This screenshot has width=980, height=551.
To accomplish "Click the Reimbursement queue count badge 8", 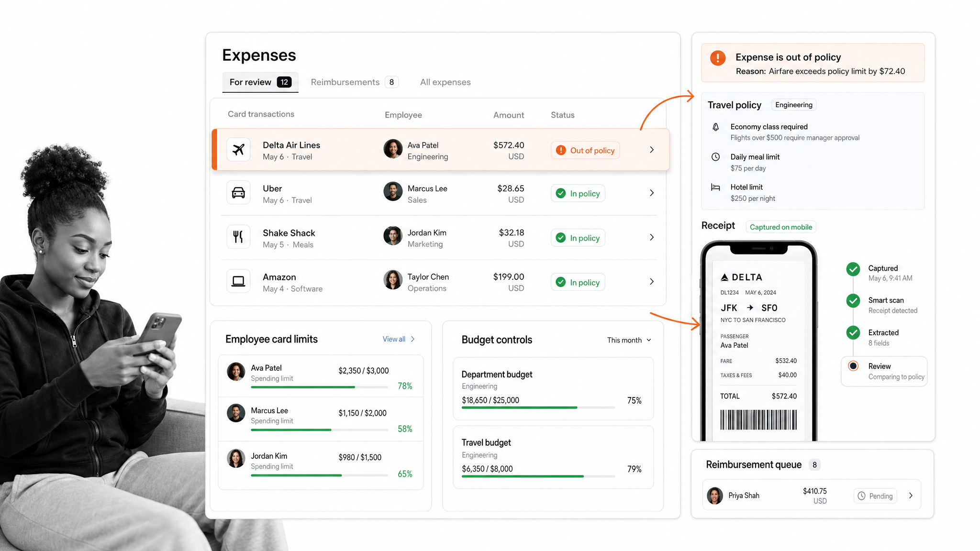I will [814, 465].
